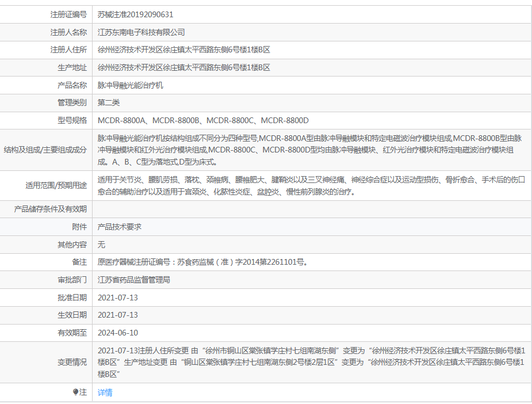Click the 变更情况 label
This screenshot has height=404, width=532.
(72, 362)
